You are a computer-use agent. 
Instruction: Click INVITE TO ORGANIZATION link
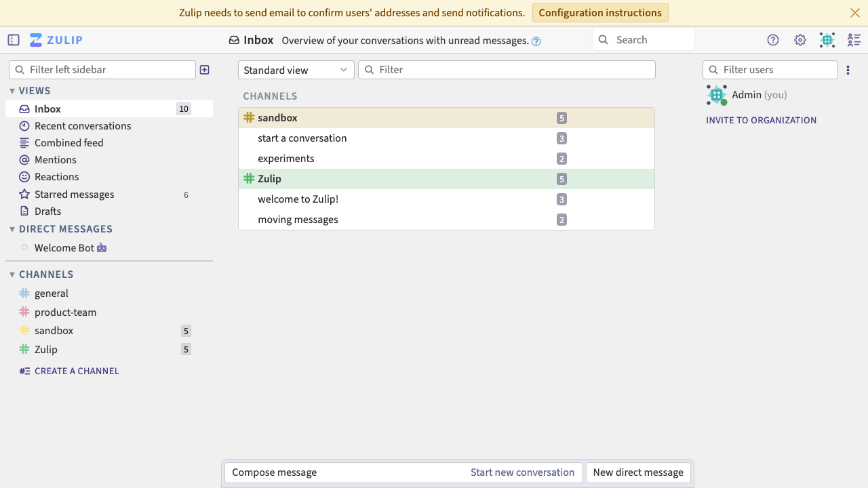[x=762, y=121]
